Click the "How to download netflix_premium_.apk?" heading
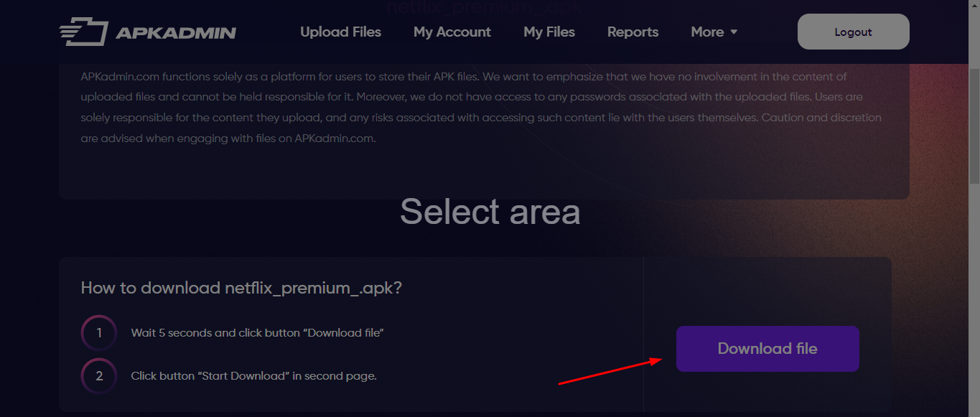Viewport: 980px width, 417px height. (241, 289)
